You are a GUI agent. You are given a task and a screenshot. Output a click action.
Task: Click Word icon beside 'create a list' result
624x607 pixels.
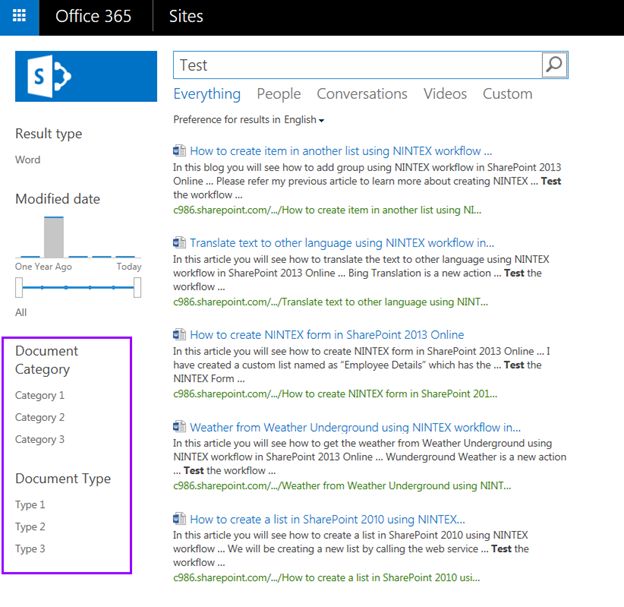pyautogui.click(x=179, y=519)
